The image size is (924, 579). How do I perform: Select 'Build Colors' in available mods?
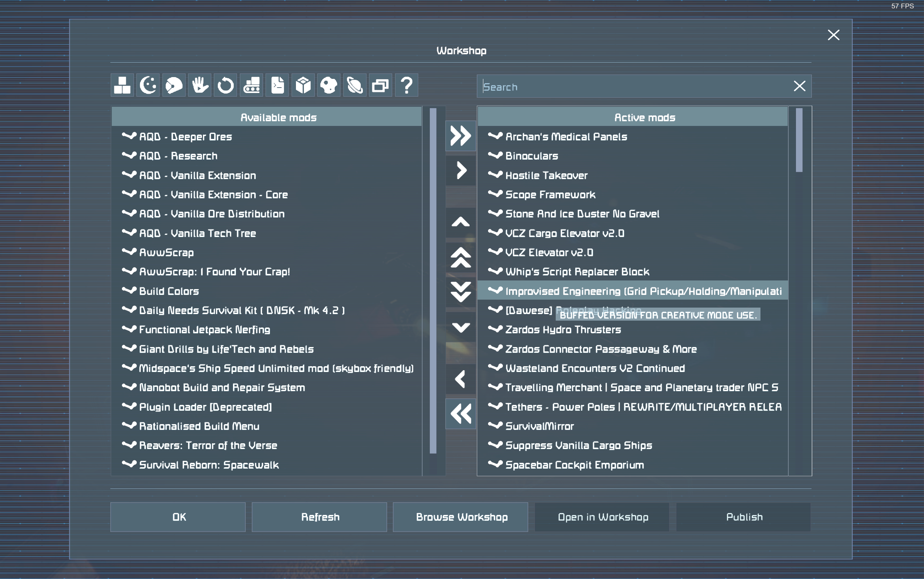pyautogui.click(x=267, y=291)
